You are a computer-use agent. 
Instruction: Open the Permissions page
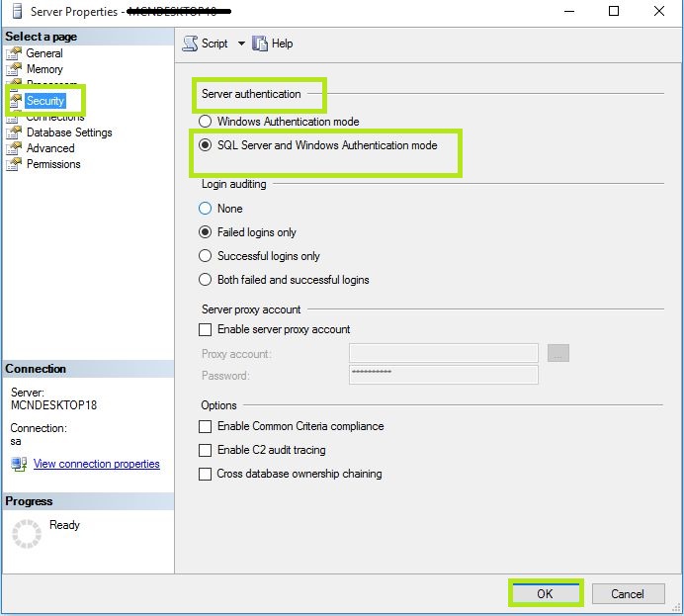coord(53,164)
